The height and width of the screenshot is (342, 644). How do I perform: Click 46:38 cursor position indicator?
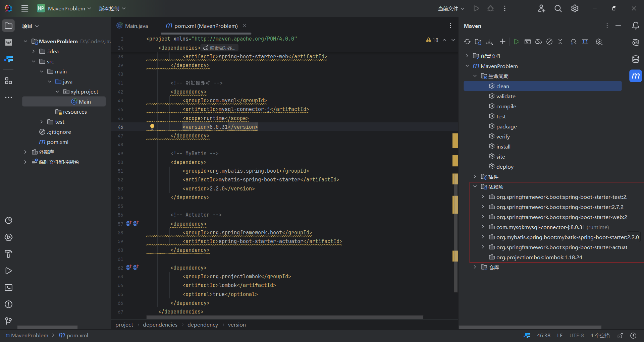click(x=543, y=336)
